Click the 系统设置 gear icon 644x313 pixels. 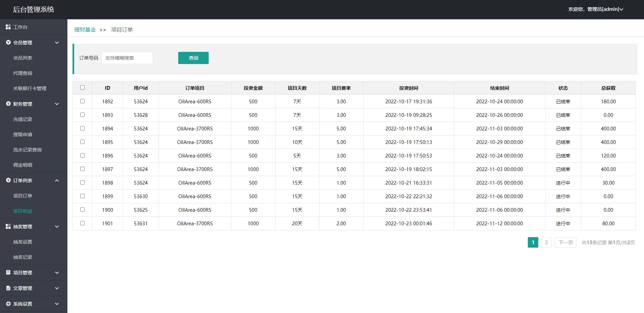8,304
